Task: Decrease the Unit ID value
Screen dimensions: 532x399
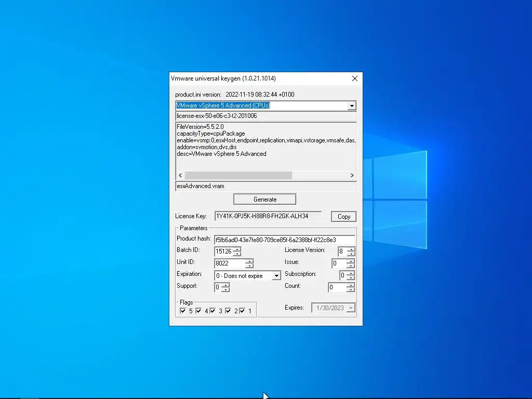Action: click(249, 265)
